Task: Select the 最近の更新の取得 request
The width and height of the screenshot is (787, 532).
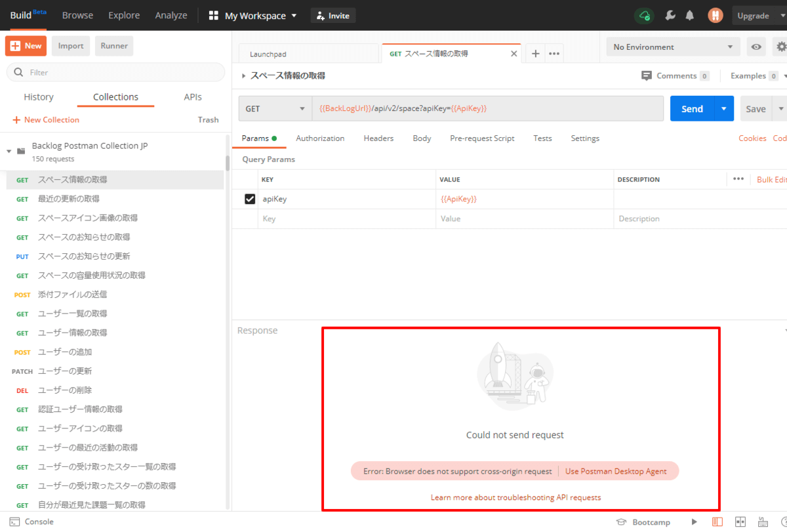Action: (x=115, y=199)
